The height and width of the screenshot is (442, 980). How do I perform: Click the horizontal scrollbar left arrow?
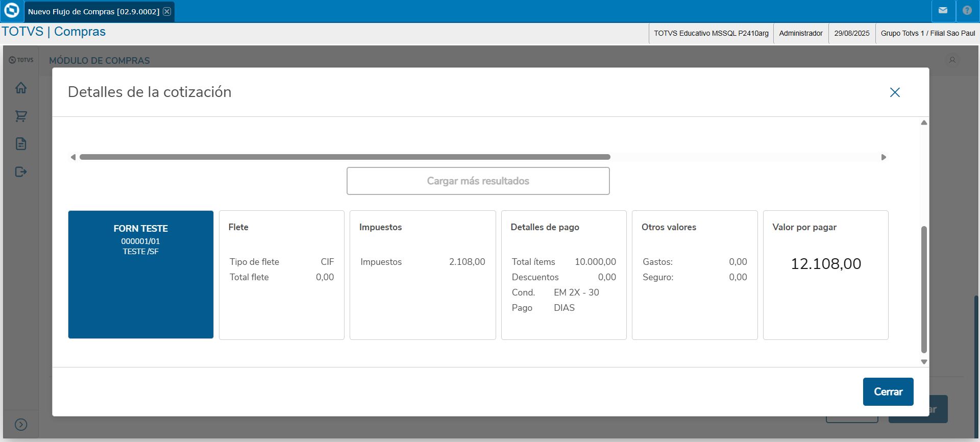coord(73,157)
